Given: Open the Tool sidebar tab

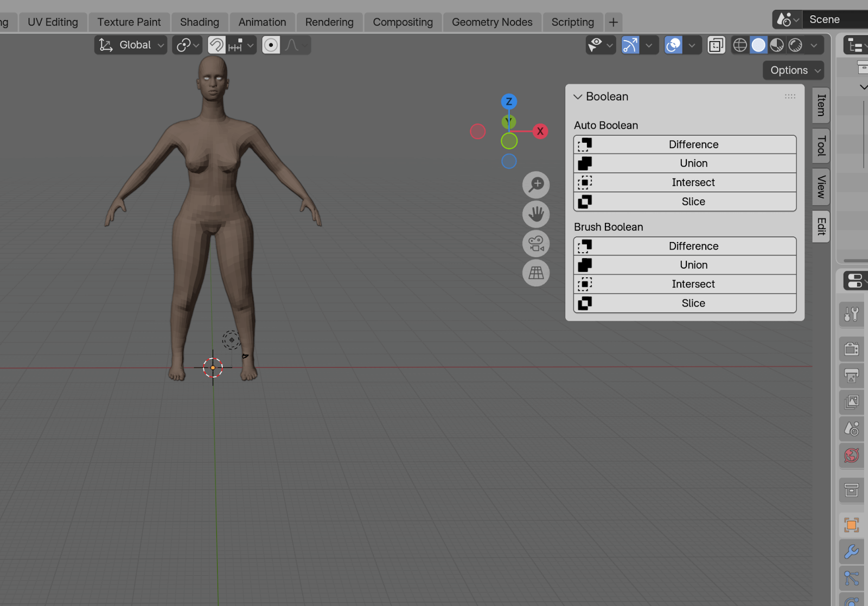Looking at the screenshot, I should tap(821, 146).
